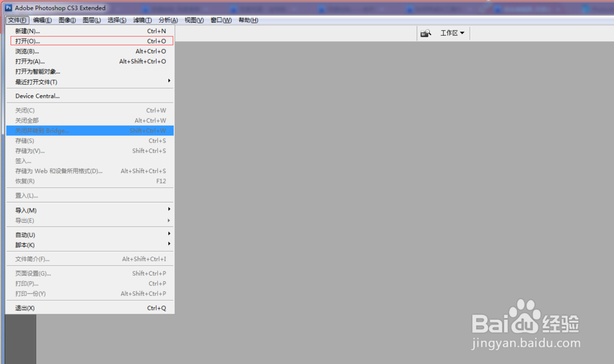Open the 图层(L) menu

[x=91, y=20]
